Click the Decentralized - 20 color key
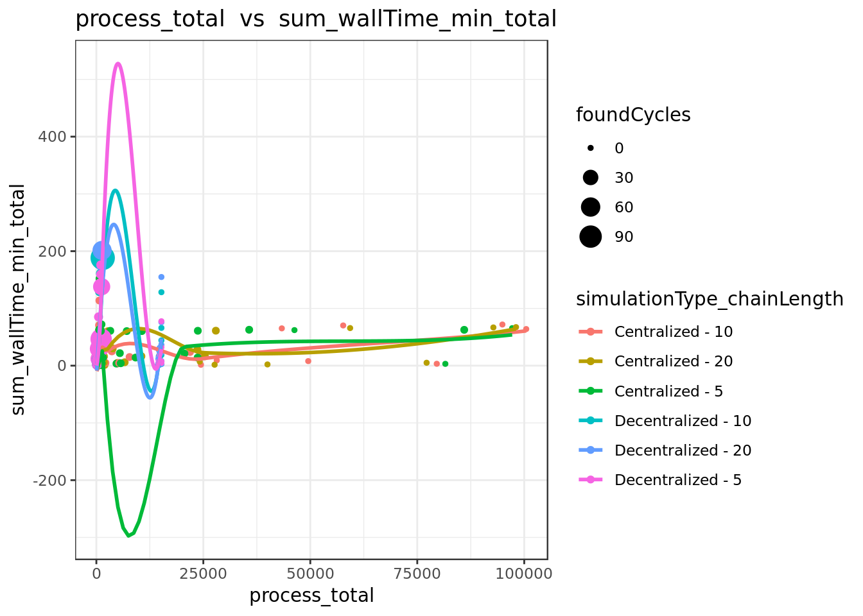Viewport: 863px width, 616px height. click(591, 450)
